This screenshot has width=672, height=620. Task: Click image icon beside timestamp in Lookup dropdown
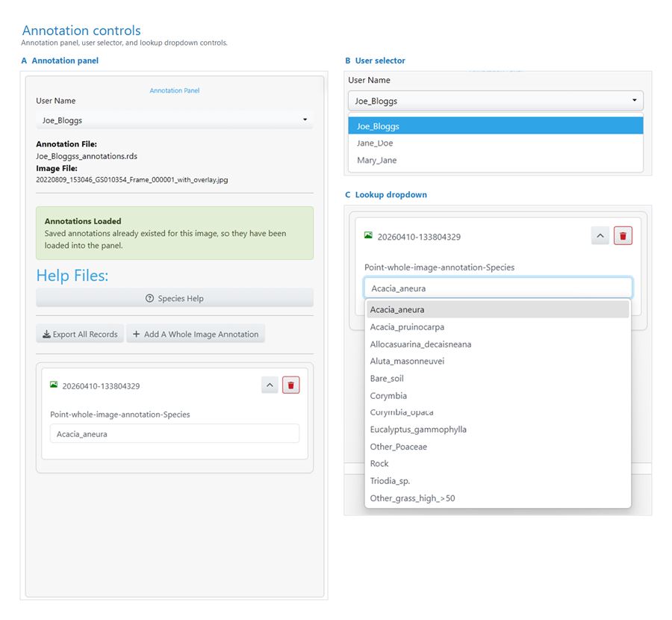(x=368, y=235)
